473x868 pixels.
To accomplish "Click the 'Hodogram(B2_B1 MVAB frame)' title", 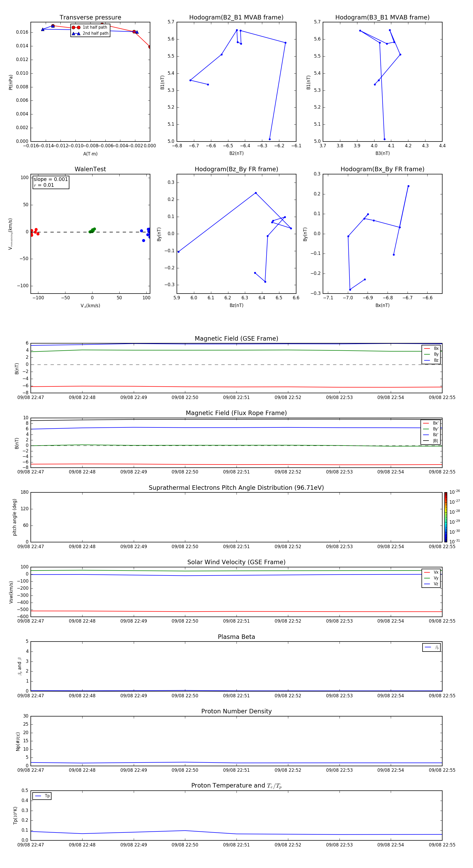I will [x=236, y=18].
